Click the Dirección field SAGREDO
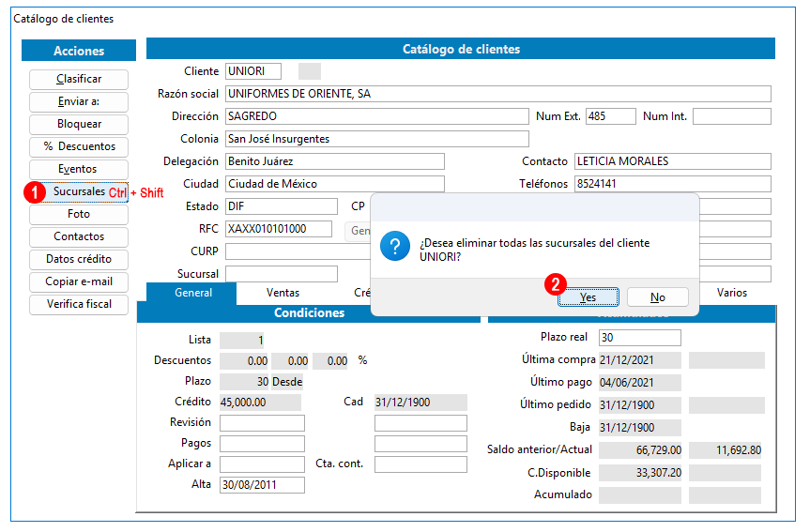 pyautogui.click(x=377, y=116)
